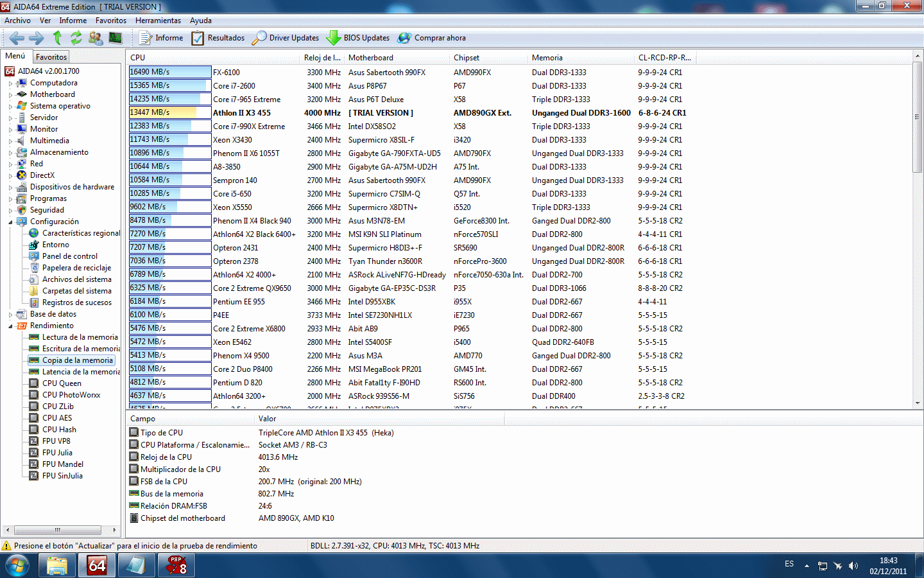924x578 pixels.
Task: Collapse the Rendimiento tree node
Action: (10, 326)
